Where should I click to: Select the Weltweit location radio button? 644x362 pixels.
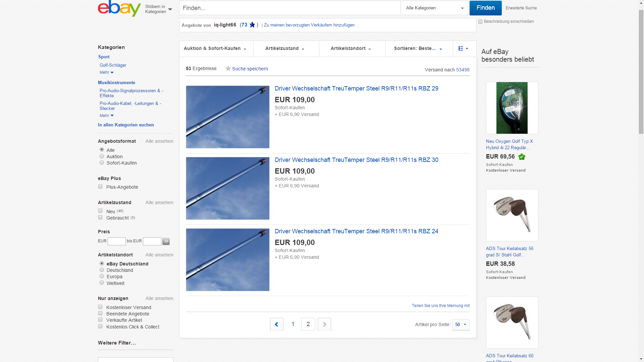102,283
